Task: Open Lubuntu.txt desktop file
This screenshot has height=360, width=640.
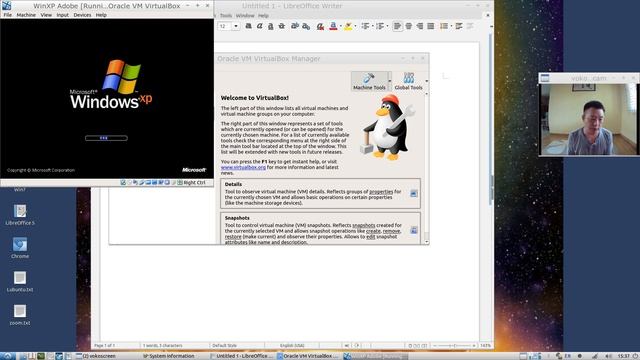Action: (20, 282)
